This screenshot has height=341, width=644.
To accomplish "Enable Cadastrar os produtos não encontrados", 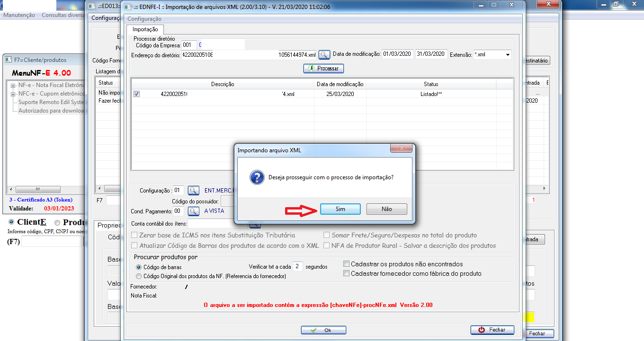I will (347, 264).
